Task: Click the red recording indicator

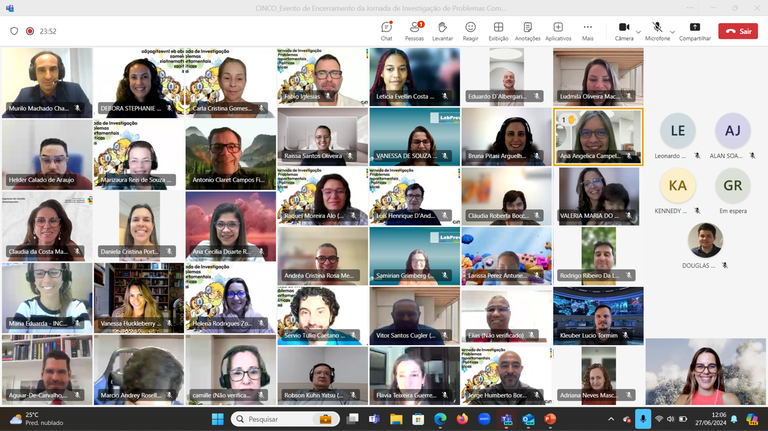Action: pos(29,31)
